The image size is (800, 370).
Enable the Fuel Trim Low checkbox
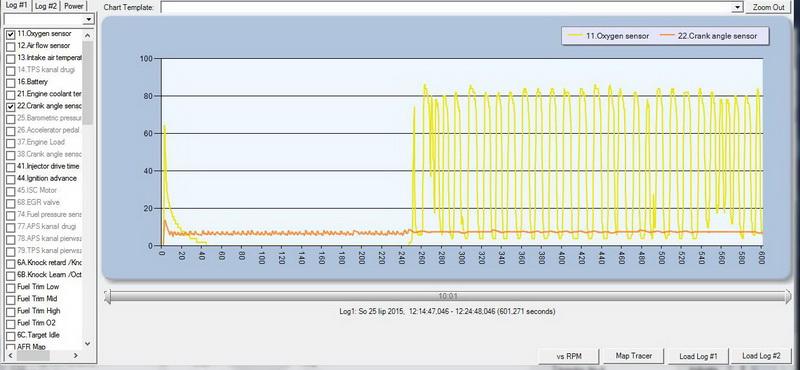[x=10, y=287]
